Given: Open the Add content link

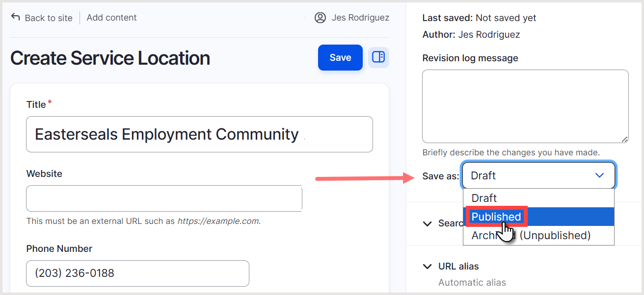Looking at the screenshot, I should click(111, 18).
